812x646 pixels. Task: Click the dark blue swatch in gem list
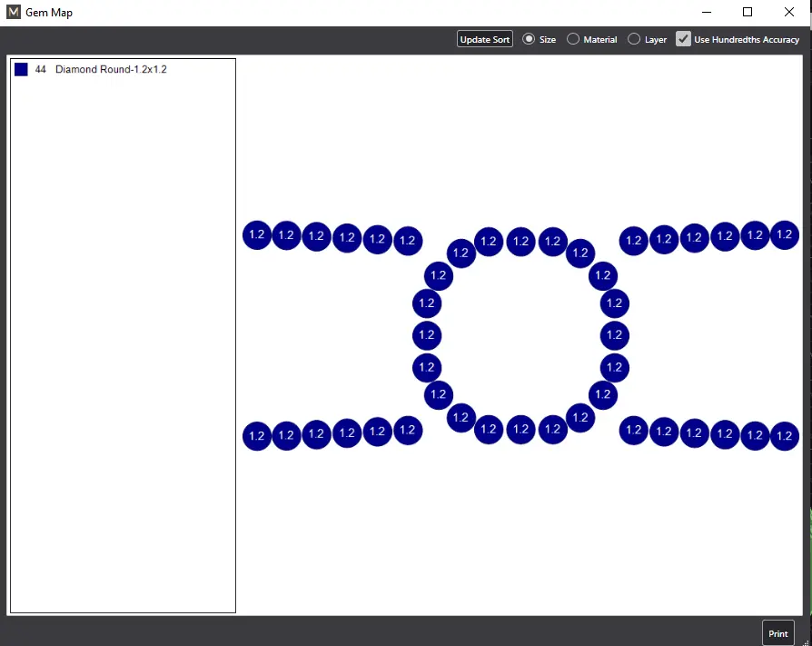pyautogui.click(x=21, y=69)
